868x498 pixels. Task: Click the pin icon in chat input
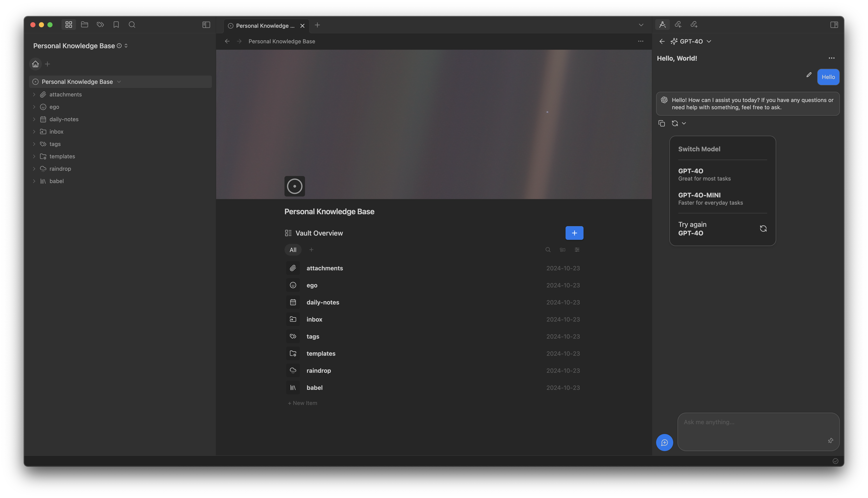pyautogui.click(x=830, y=441)
